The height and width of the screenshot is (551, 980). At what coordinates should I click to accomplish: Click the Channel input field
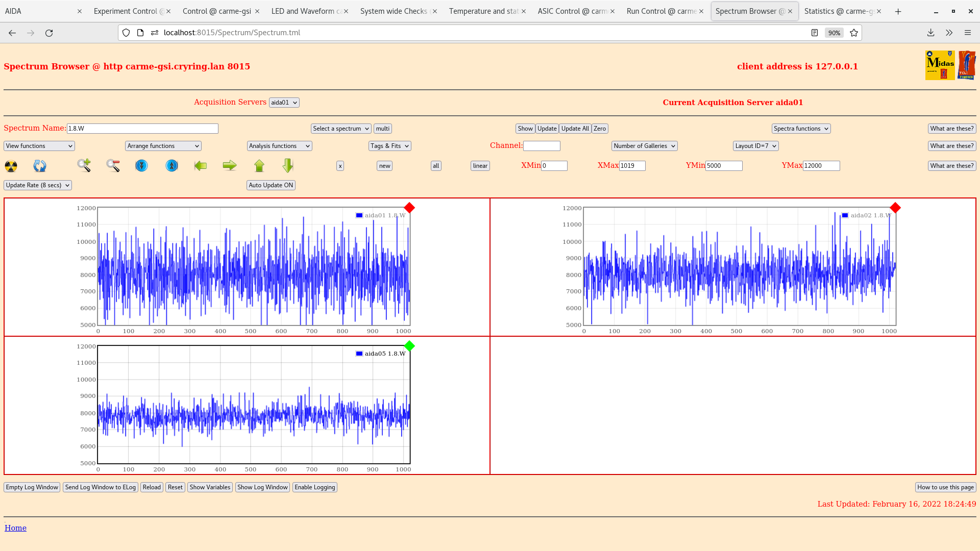point(542,145)
